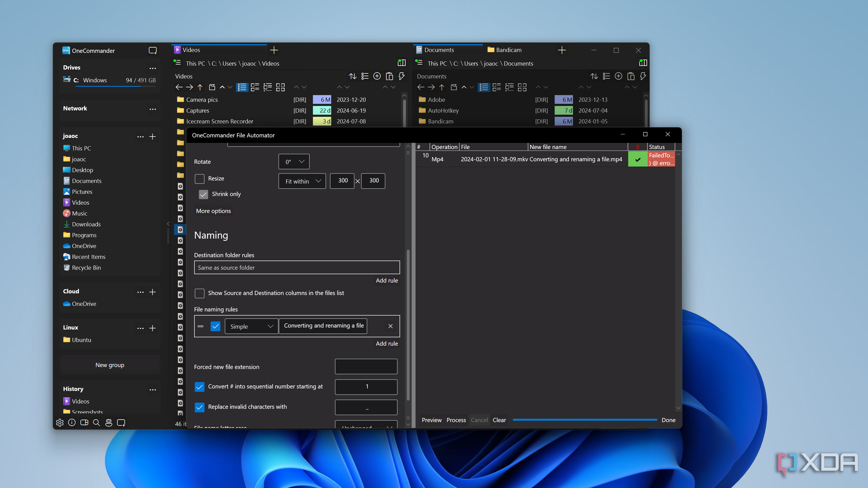
Task: Go up one folder in Videos pane
Action: [x=200, y=87]
